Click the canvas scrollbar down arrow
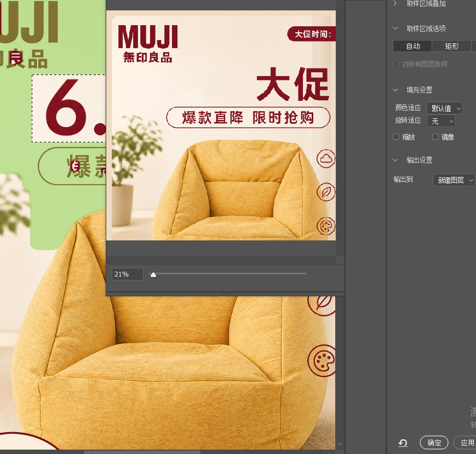 coord(340,444)
